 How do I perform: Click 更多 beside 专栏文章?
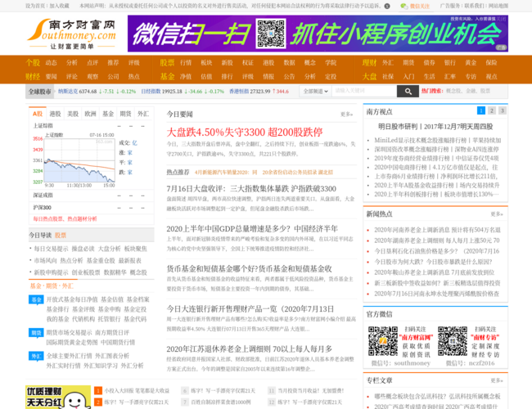click(x=497, y=380)
